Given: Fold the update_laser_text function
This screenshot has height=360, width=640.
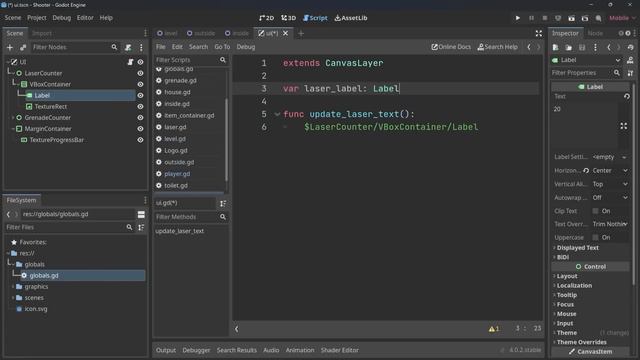Looking at the screenshot, I should [277, 114].
